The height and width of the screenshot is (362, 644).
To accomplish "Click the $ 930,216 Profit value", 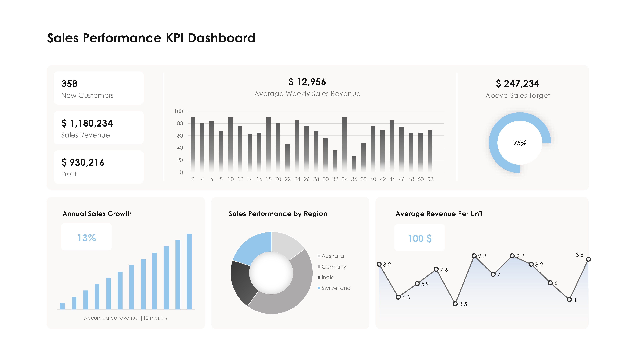I will [x=82, y=162].
